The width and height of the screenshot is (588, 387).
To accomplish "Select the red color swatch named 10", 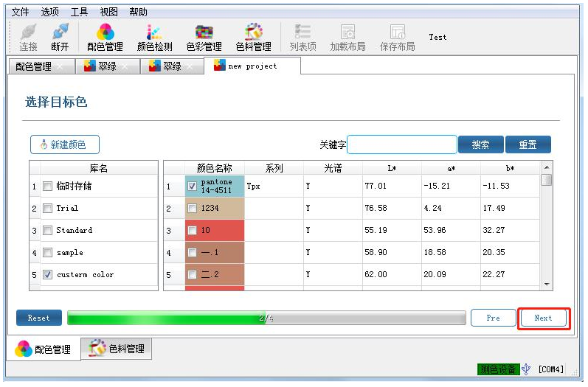I will [x=214, y=231].
